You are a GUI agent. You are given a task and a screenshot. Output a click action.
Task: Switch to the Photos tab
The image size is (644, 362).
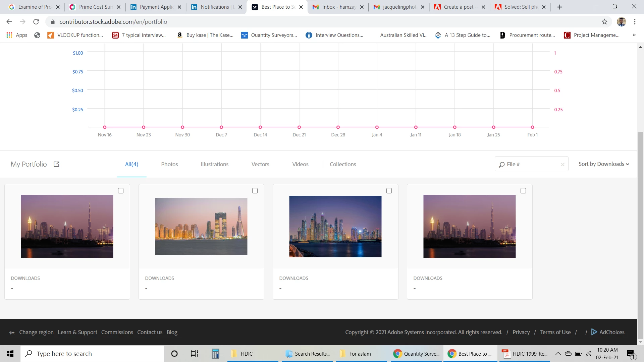pyautogui.click(x=169, y=164)
